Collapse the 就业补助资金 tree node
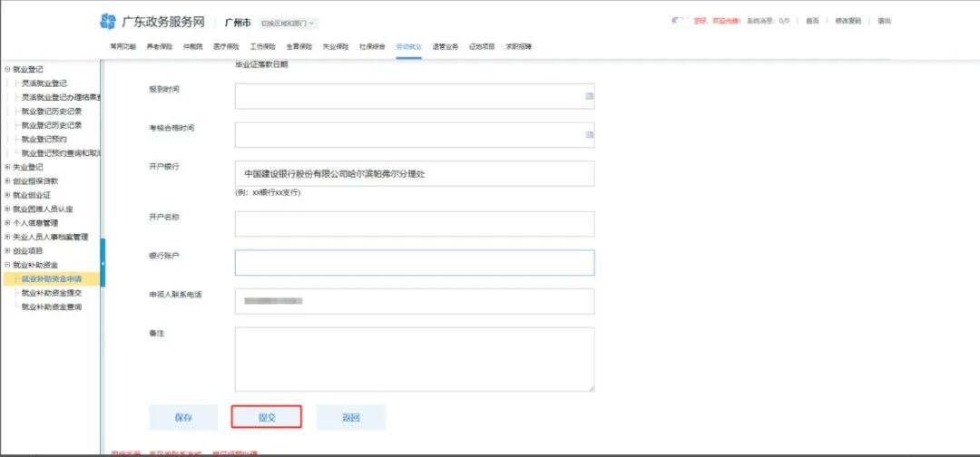 coord(7,265)
